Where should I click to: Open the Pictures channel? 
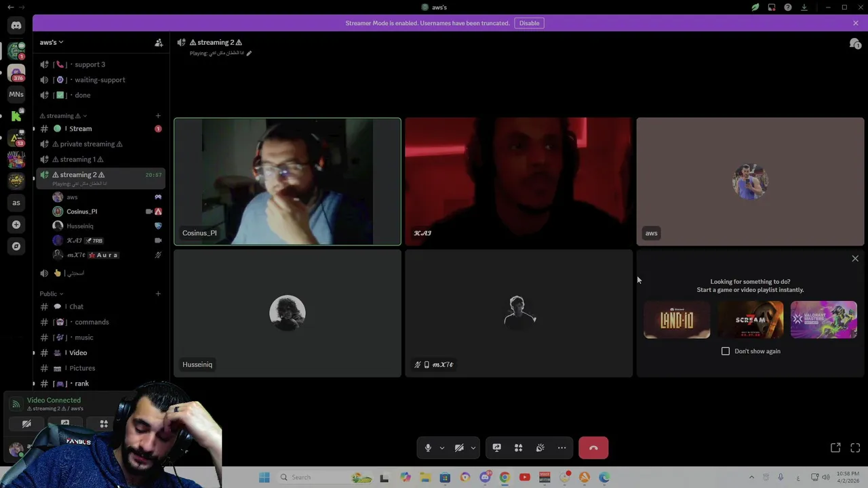pos(101,368)
